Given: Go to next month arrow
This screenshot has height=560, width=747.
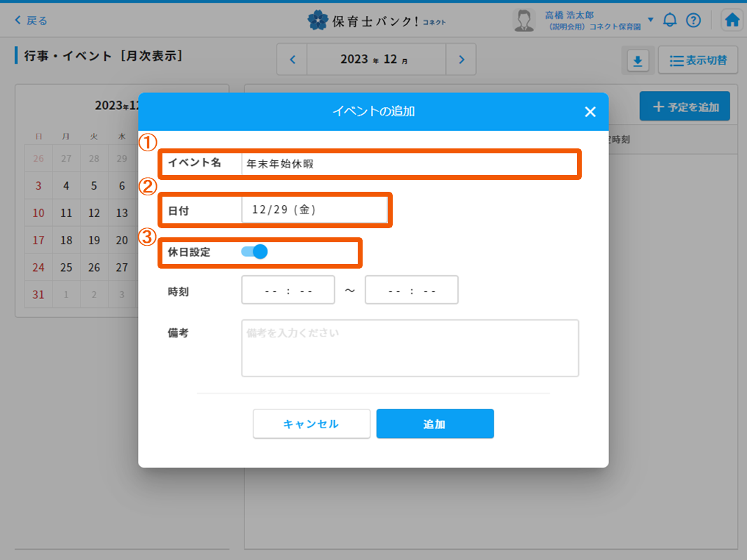Looking at the screenshot, I should (461, 59).
